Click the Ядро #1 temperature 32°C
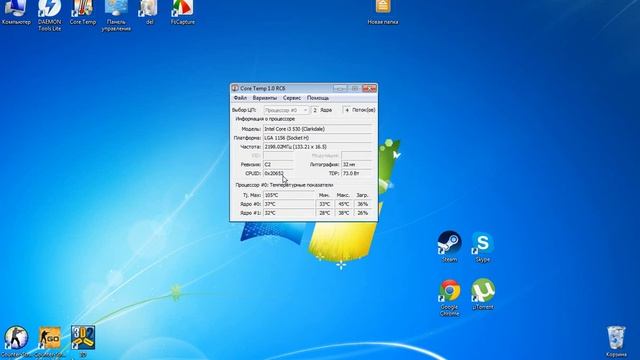Image resolution: width=640 pixels, height=360 pixels. [x=289, y=213]
